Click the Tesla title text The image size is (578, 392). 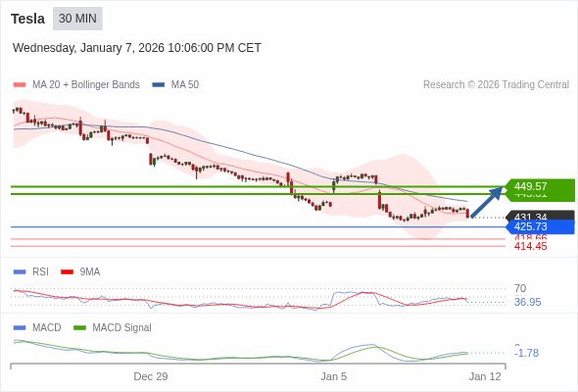pos(28,19)
